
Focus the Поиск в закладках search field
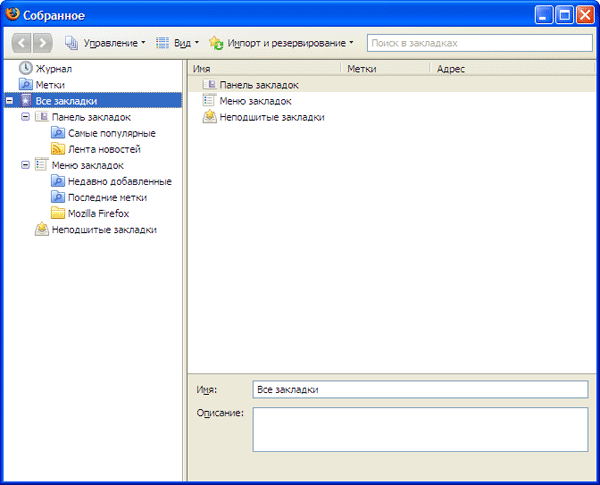tap(479, 43)
